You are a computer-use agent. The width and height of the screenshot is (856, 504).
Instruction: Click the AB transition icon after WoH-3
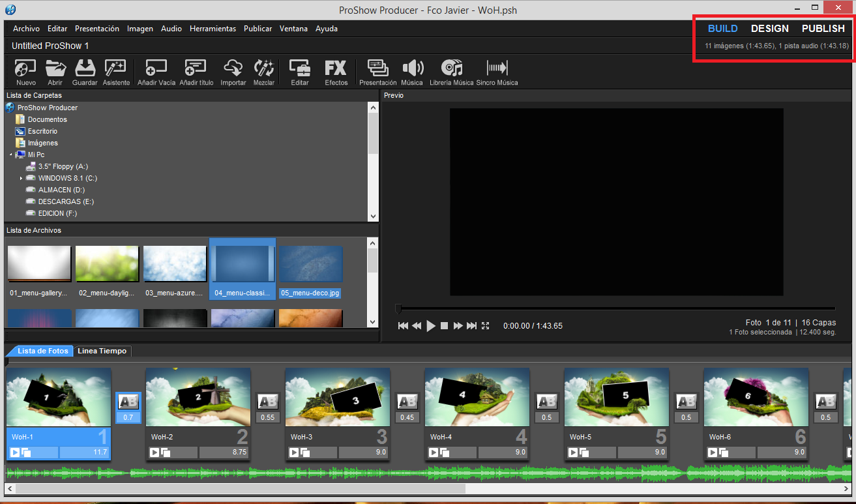pos(407,402)
